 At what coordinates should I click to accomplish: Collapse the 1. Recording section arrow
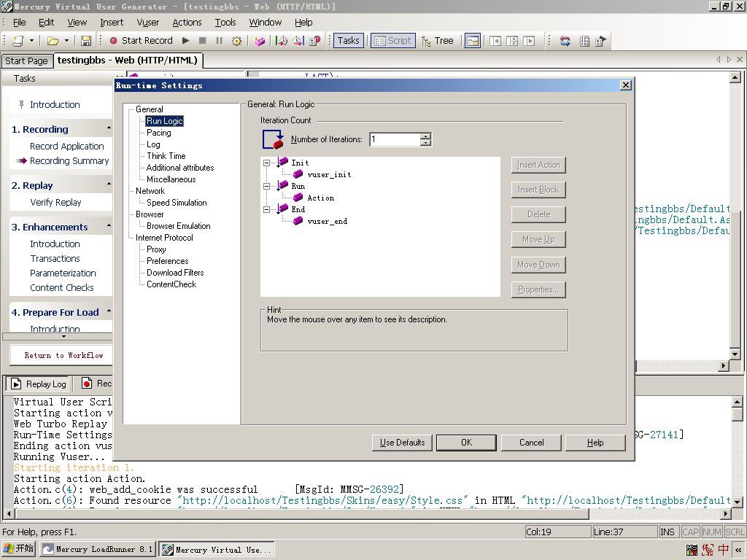point(109,128)
